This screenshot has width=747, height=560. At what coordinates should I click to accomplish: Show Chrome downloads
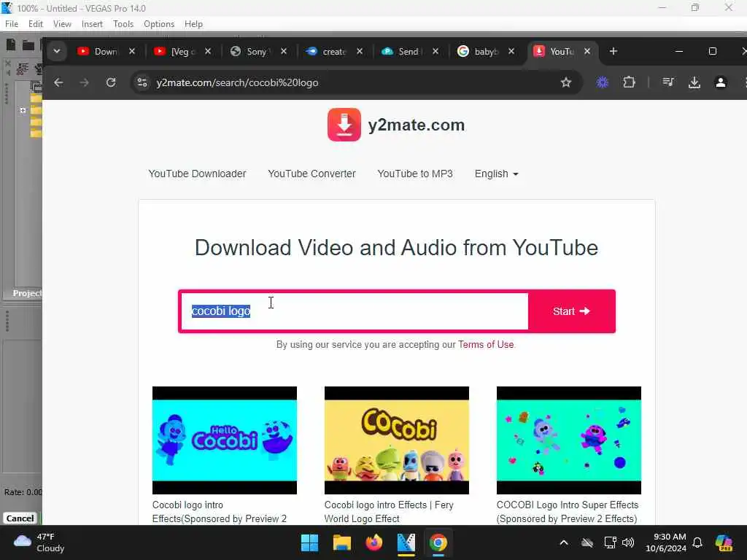[694, 82]
